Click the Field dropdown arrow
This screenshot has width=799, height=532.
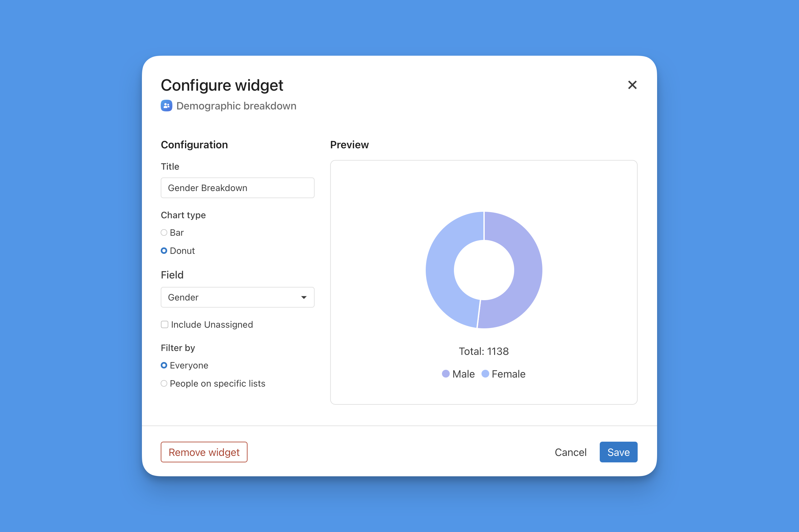(x=304, y=298)
